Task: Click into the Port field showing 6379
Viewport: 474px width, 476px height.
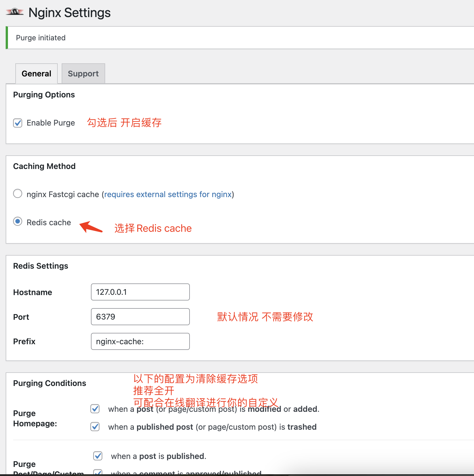Action: point(140,317)
